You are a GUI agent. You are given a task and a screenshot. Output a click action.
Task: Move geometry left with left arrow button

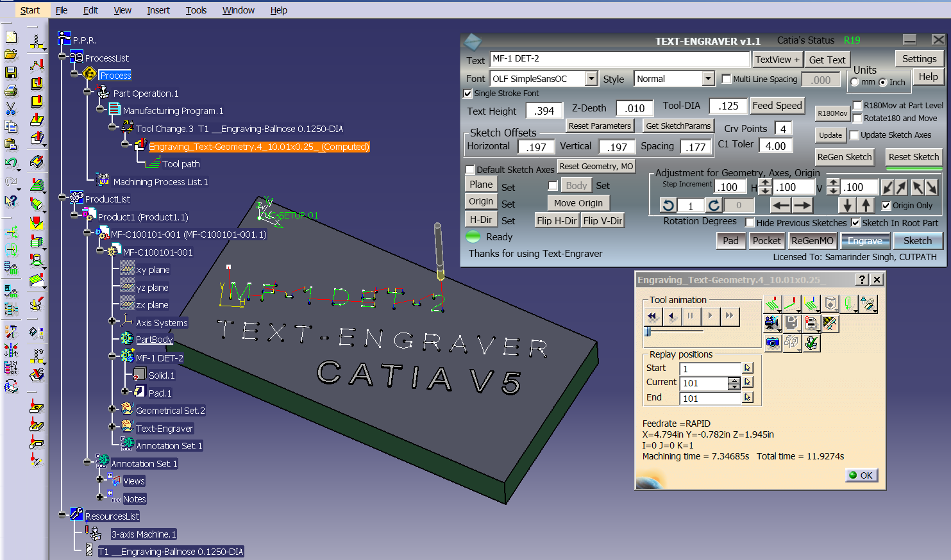(x=780, y=205)
